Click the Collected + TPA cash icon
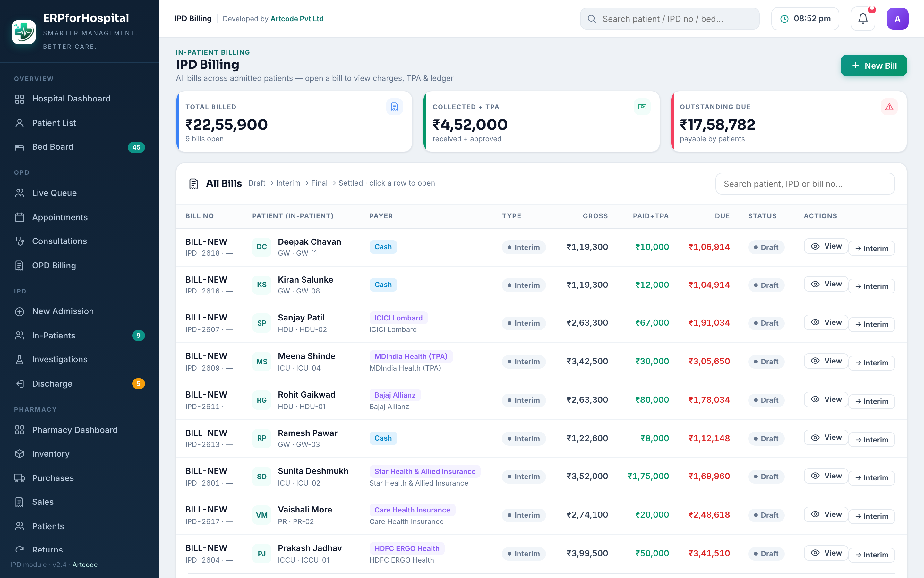The width and height of the screenshot is (924, 578). tap(642, 107)
